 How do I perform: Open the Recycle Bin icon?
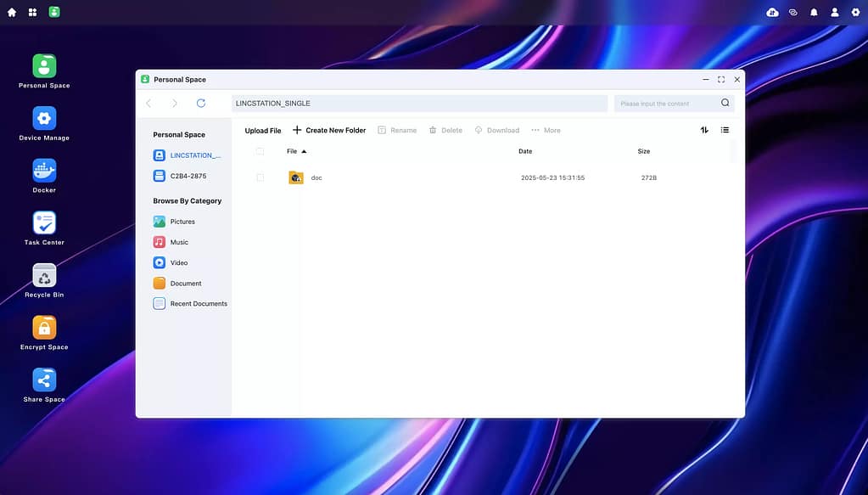coord(44,276)
